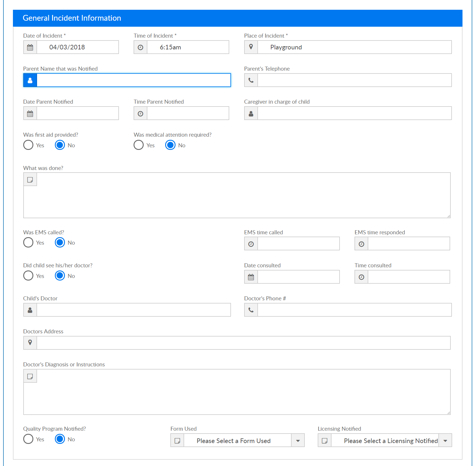Click the map pin icon for Place of Incident
This screenshot has height=466, width=476.
251,47
